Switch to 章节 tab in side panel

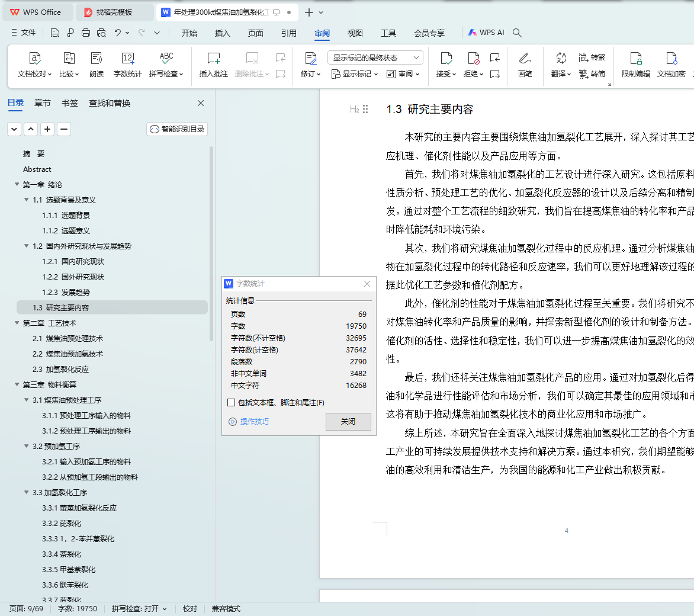(x=43, y=103)
